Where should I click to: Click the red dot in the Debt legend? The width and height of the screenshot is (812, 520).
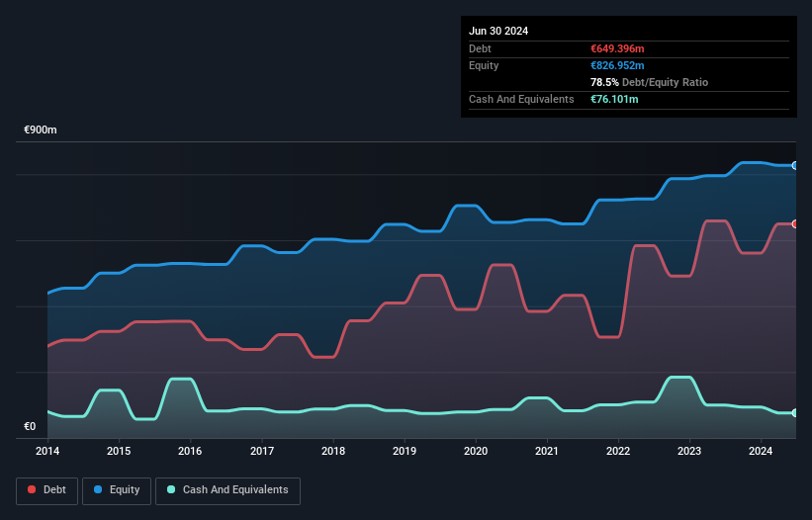coord(32,489)
